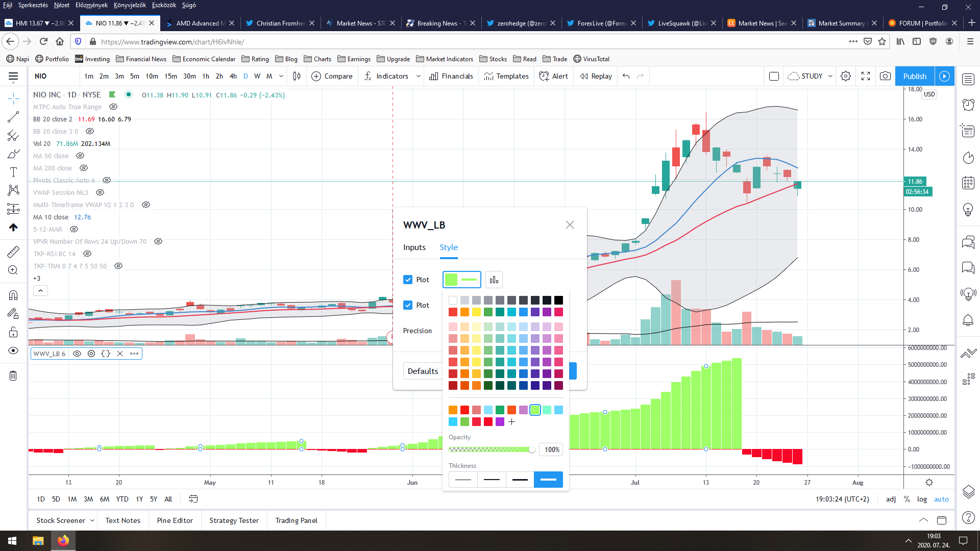This screenshot has height=551, width=980.
Task: Collapse the indicator legend with chevron button
Action: pyautogui.click(x=41, y=291)
